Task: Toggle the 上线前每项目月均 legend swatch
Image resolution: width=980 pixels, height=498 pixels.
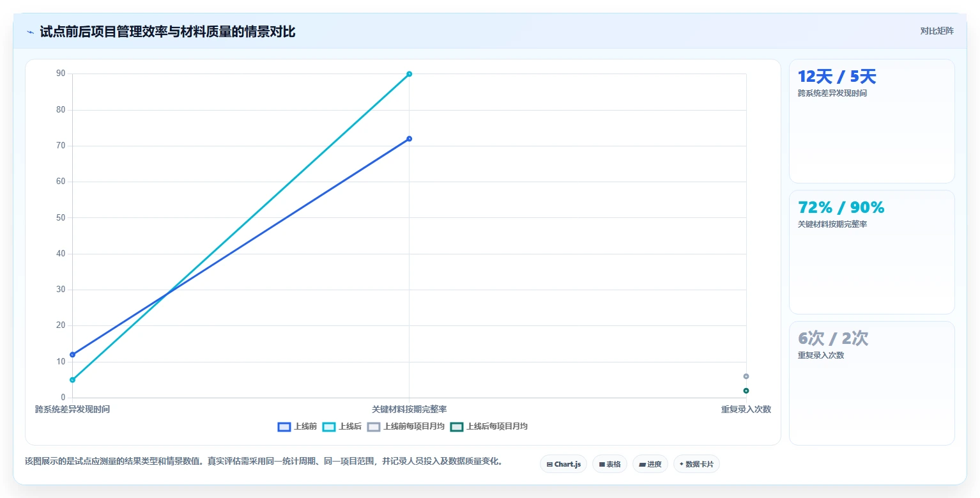Action: [x=374, y=427]
